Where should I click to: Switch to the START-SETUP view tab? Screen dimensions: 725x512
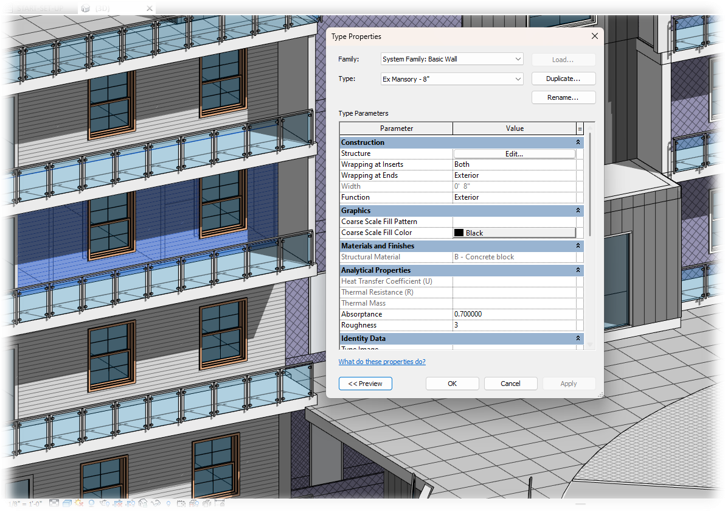click(39, 8)
